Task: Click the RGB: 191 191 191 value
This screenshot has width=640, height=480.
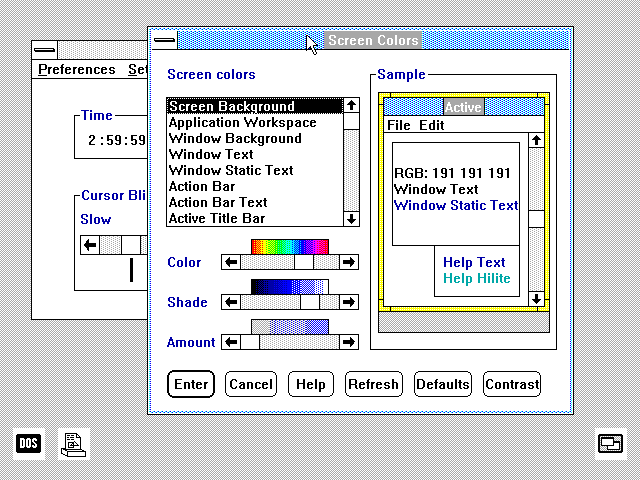Action: [452, 173]
